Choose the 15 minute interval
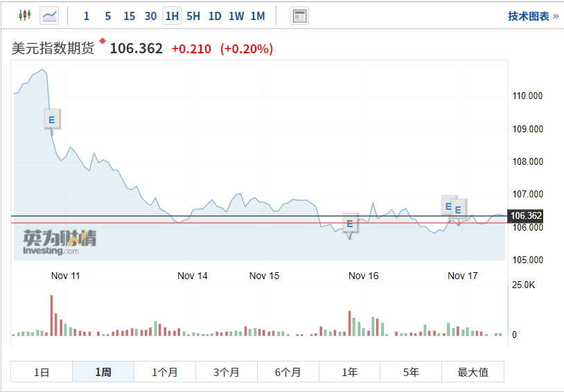This screenshot has width=564, height=392. pyautogui.click(x=129, y=16)
